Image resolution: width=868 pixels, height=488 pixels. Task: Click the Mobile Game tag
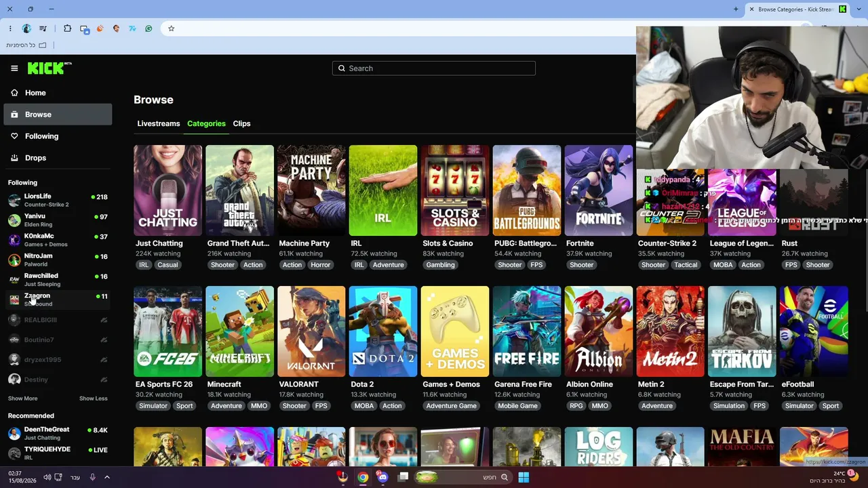coord(517,406)
